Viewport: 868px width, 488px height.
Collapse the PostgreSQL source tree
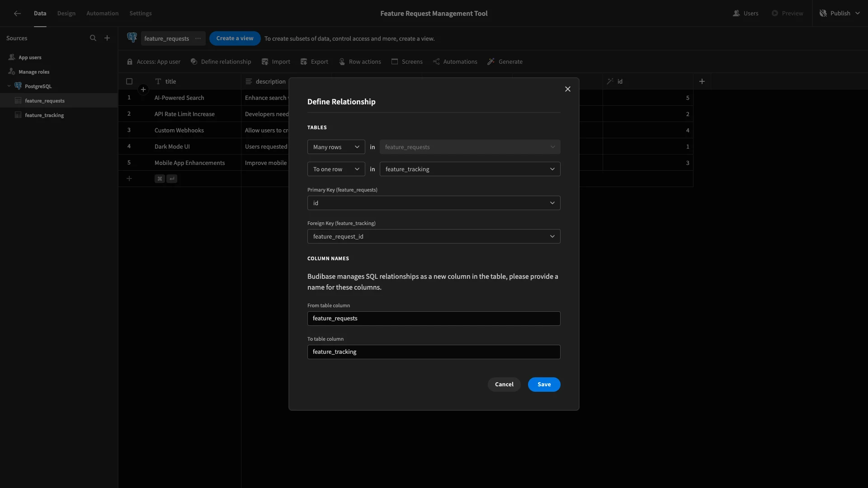pos(9,86)
